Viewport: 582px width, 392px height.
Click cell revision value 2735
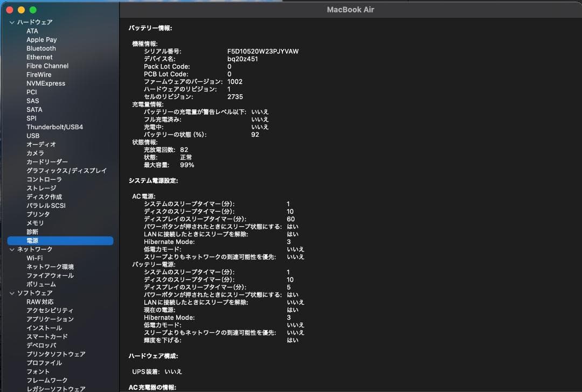[x=235, y=97]
